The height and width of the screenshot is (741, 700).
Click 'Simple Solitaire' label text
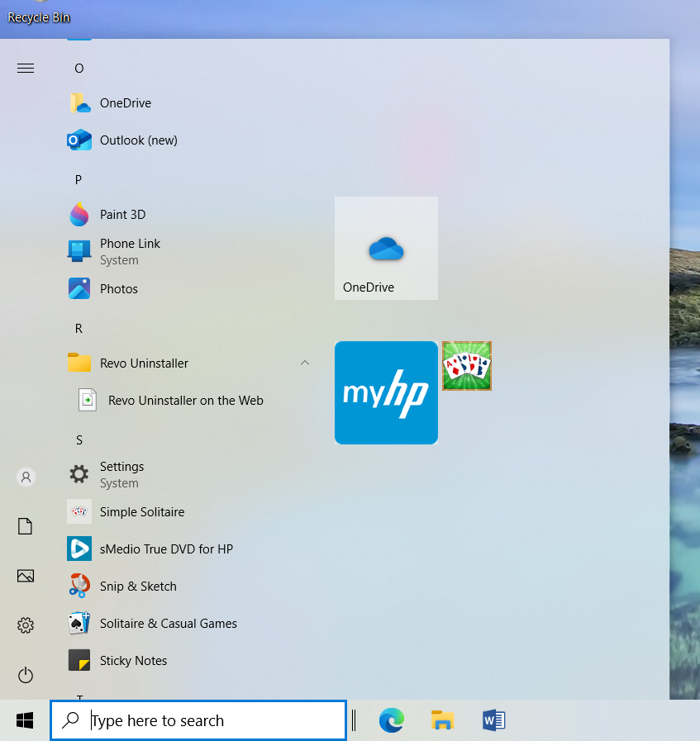pyautogui.click(x=142, y=512)
